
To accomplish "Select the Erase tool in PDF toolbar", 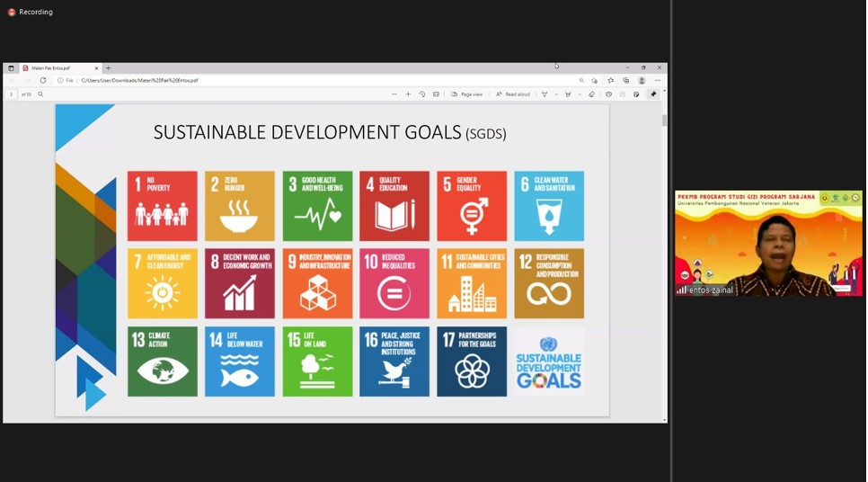I will click(591, 94).
